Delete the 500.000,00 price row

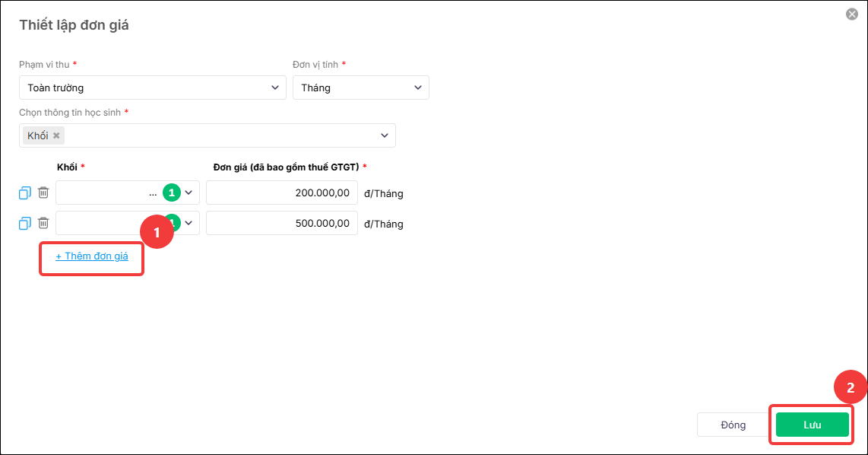pyautogui.click(x=43, y=223)
